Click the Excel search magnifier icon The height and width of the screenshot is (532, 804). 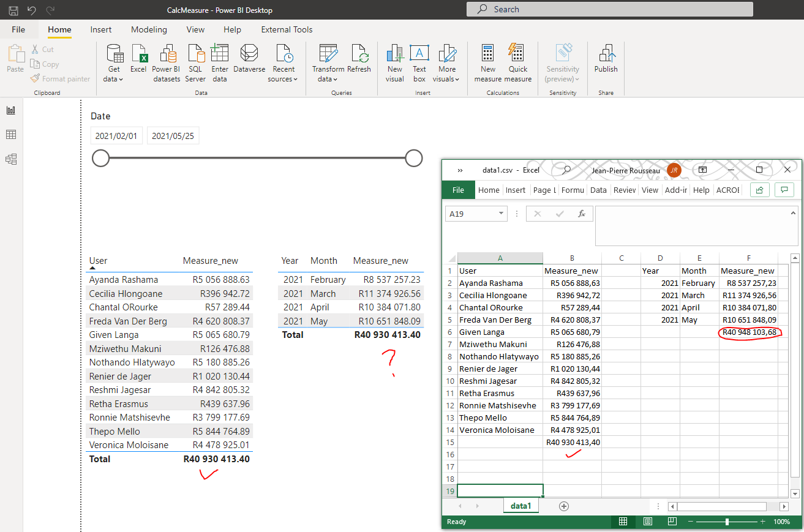567,170
